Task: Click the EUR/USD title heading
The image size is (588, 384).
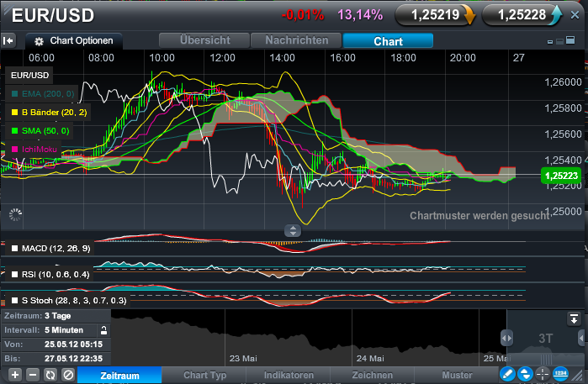Action: coord(53,16)
